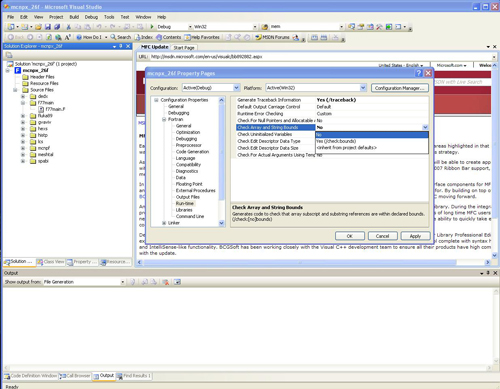Click the Redo arrow icon
Image resolution: width=500 pixels, height=389 pixels.
pos(113,27)
